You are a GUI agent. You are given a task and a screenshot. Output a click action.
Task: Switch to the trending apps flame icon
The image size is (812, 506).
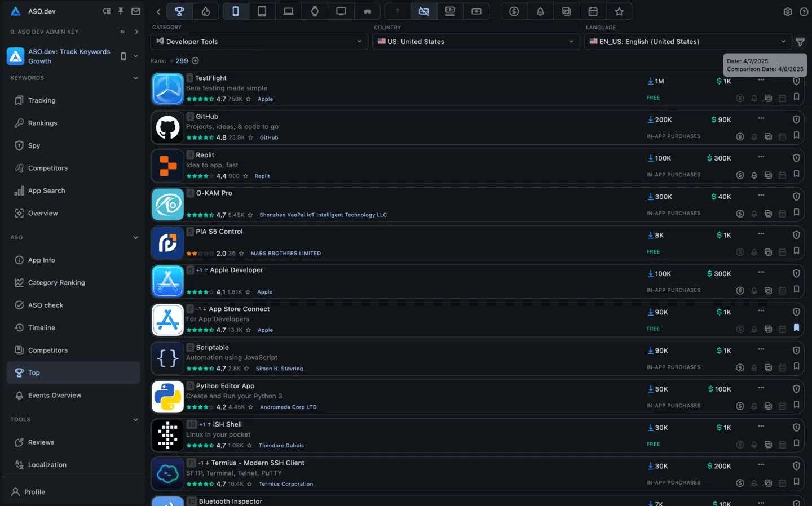coord(206,11)
